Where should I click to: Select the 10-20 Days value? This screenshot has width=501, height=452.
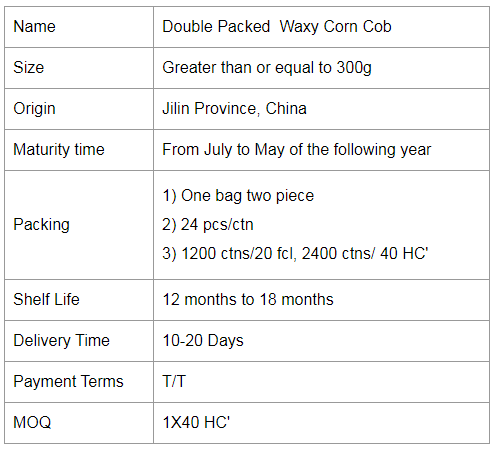click(x=203, y=341)
